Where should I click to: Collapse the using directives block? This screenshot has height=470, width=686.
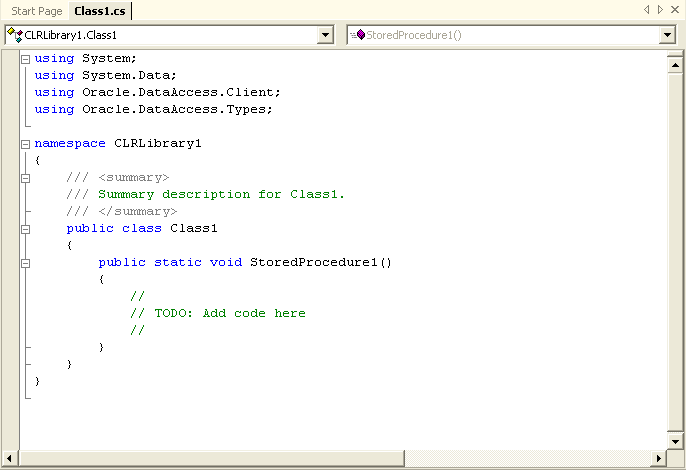pyautogui.click(x=26, y=59)
